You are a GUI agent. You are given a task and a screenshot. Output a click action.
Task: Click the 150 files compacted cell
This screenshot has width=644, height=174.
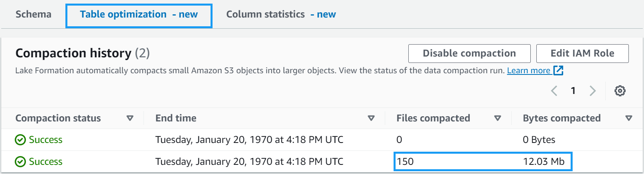tap(405, 162)
